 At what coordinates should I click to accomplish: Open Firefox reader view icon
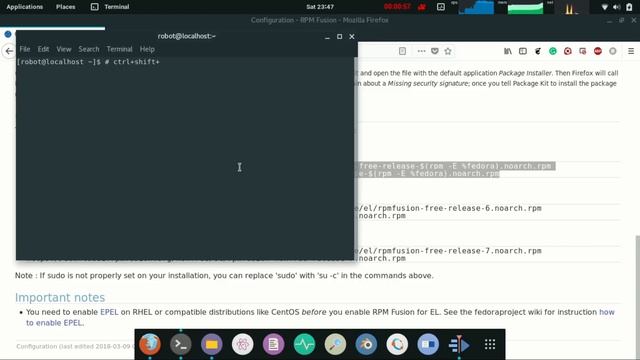(x=402, y=51)
